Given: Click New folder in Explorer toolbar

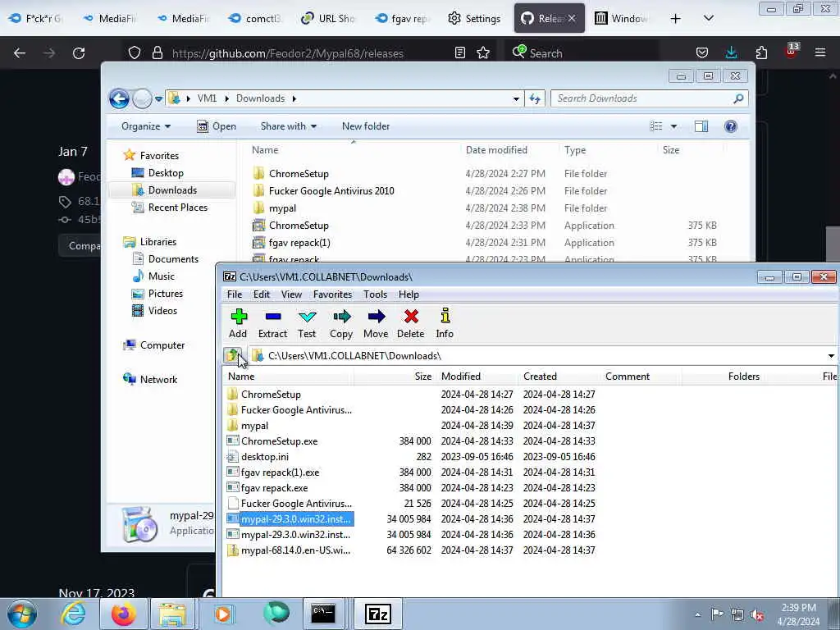Looking at the screenshot, I should [x=366, y=126].
